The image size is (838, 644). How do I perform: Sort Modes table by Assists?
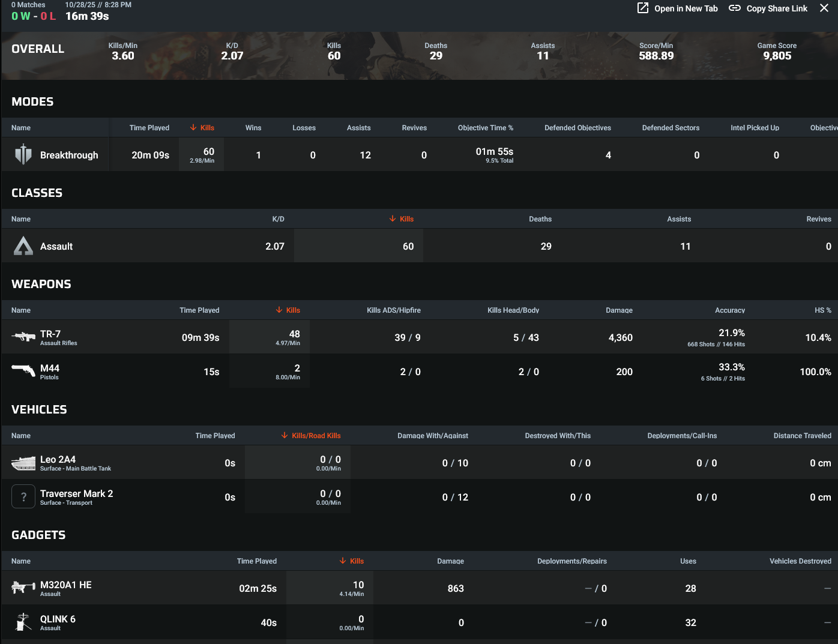359,128
